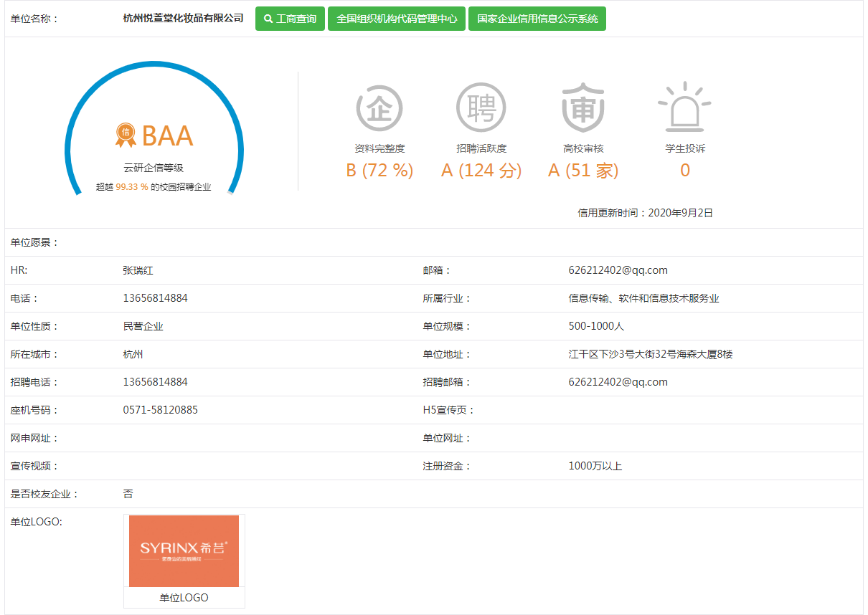Image resolution: width=868 pixels, height=615 pixels.
Task: Click the landline number 0571-58120885
Action: [160, 410]
